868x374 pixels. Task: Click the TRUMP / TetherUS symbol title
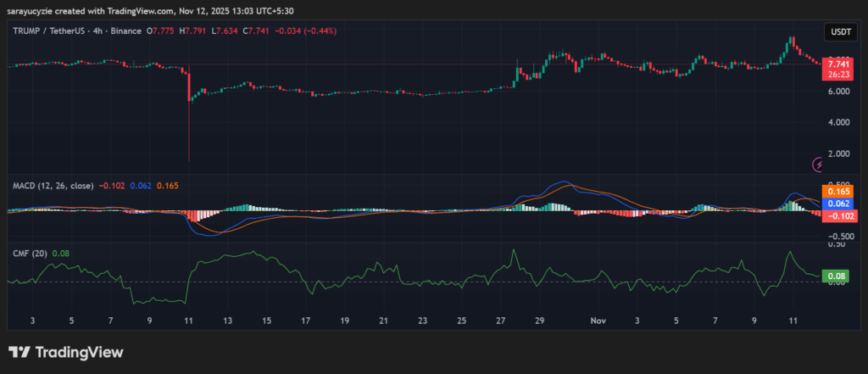click(x=51, y=31)
